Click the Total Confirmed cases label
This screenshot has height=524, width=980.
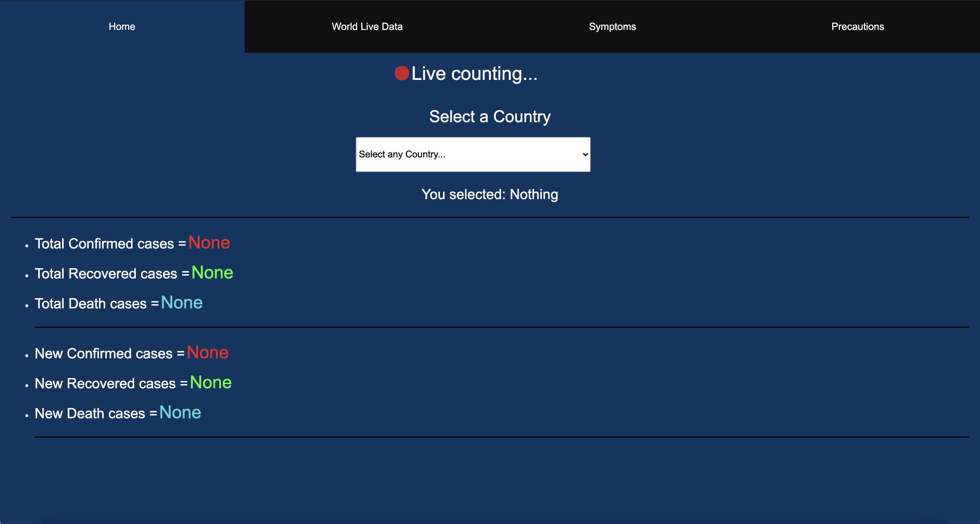point(104,244)
